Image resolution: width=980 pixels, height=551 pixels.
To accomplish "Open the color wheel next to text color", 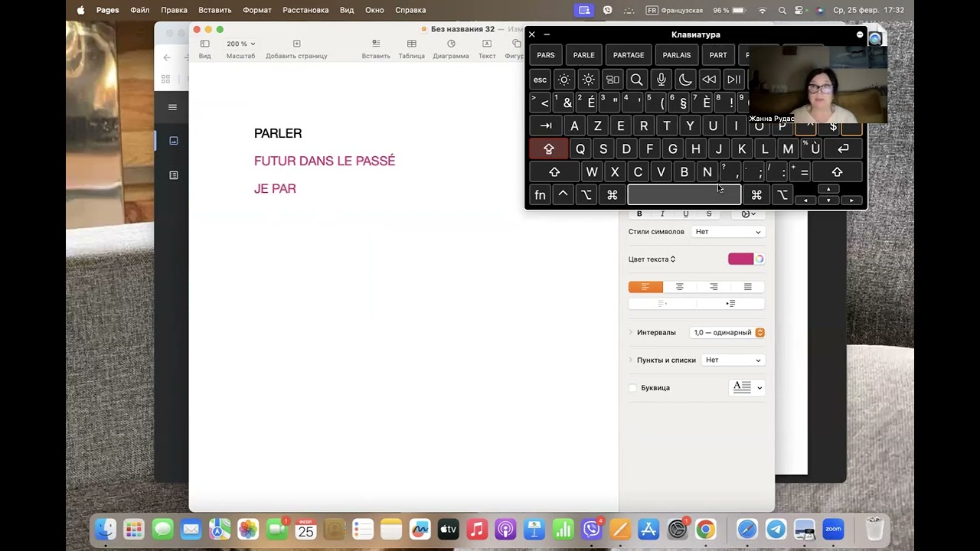I will coord(759,259).
